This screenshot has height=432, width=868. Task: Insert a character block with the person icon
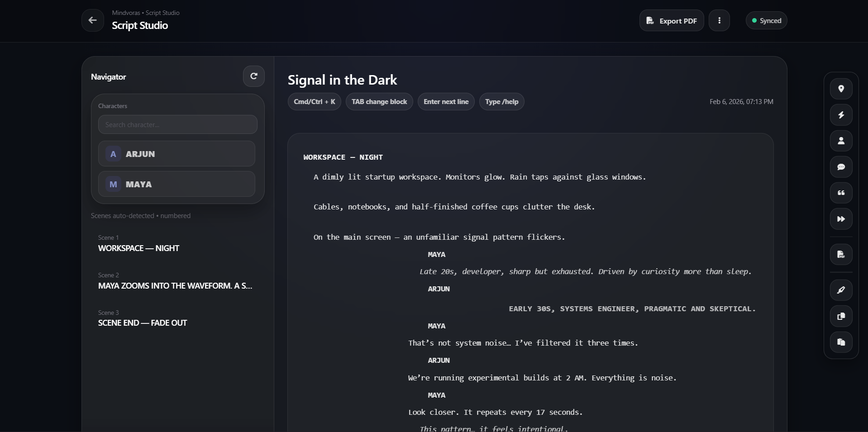point(841,141)
